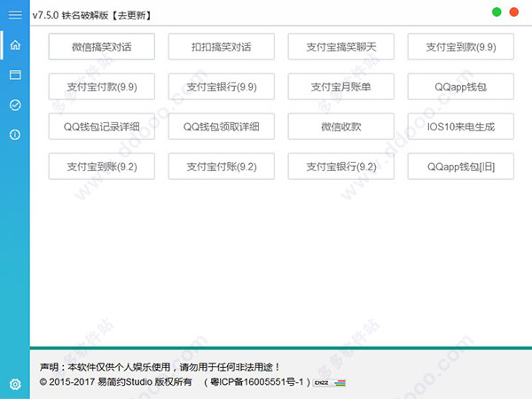Image resolution: width=532 pixels, height=399 pixels.
Task: Open the hamburger menu icon
Action: pyautogui.click(x=15, y=14)
